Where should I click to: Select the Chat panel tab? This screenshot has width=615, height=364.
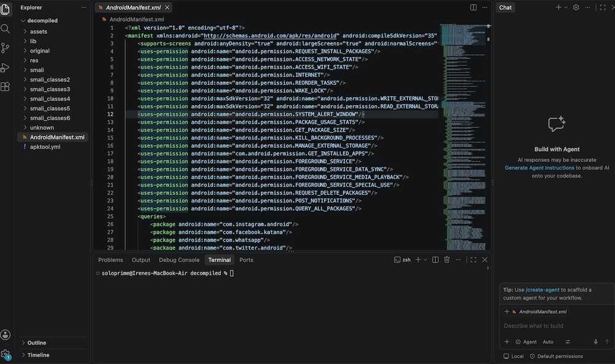pos(505,7)
